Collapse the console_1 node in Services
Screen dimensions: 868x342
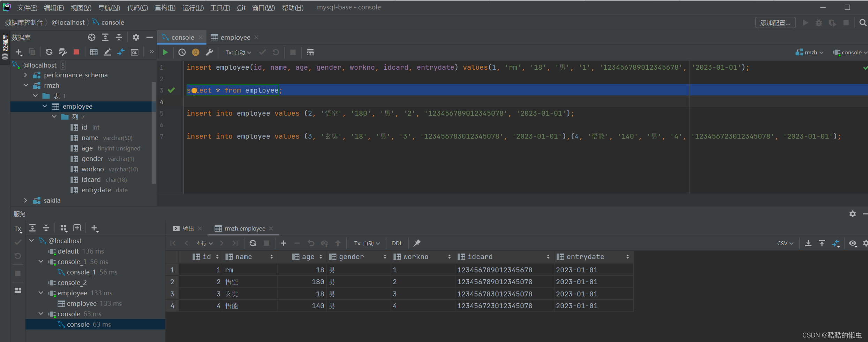[x=41, y=262]
